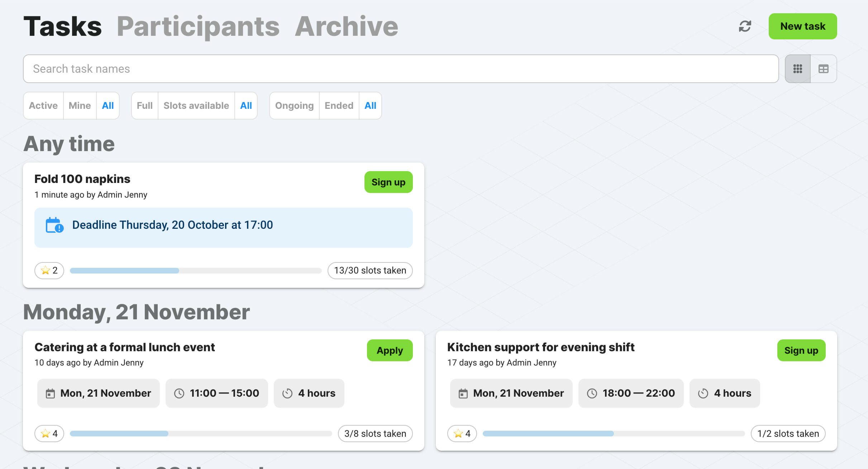Click the clock icon next to 11:00 — 15:00

point(180,393)
